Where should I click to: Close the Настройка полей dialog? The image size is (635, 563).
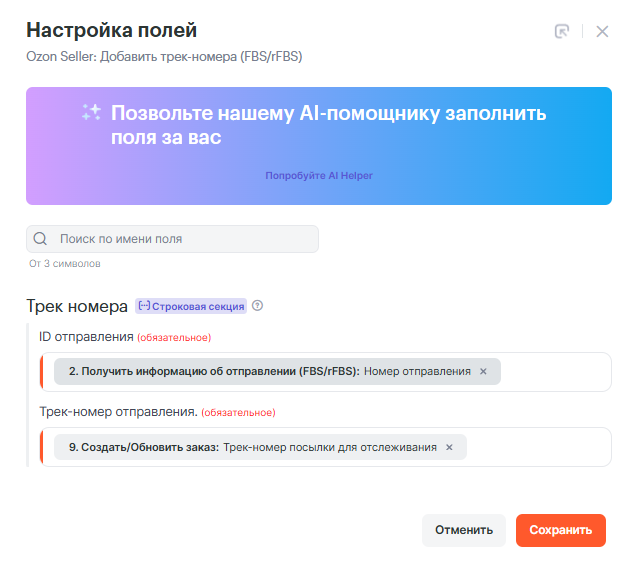point(602,31)
